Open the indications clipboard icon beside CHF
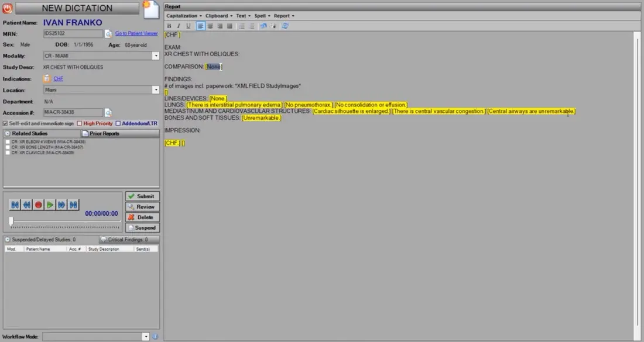644x342 pixels. tap(47, 78)
